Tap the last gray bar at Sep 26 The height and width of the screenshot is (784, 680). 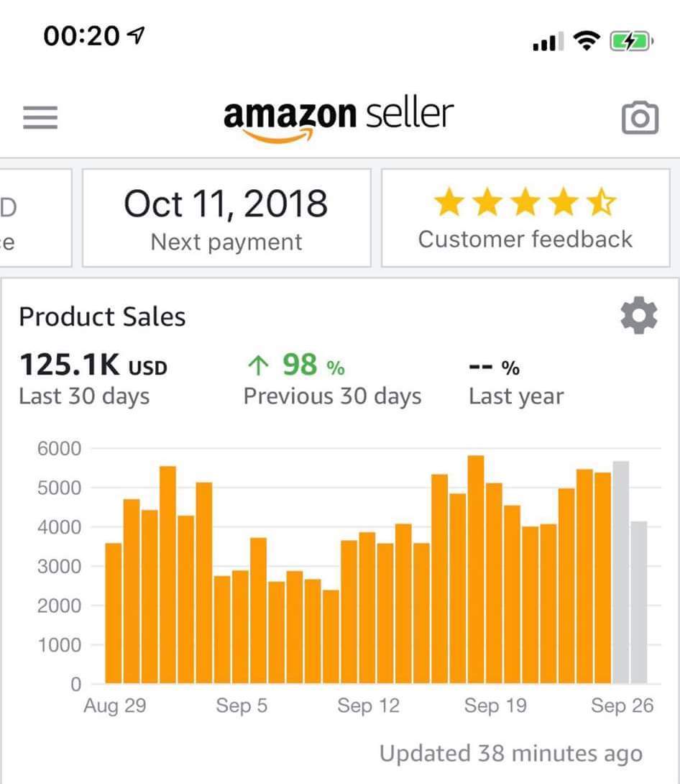click(639, 603)
